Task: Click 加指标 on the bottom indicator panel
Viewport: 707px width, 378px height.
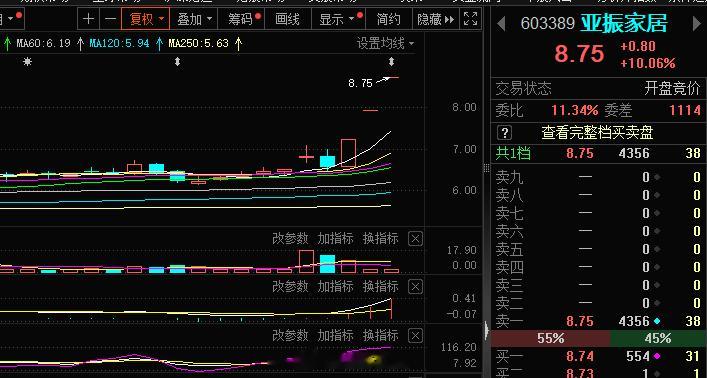Action: click(x=335, y=335)
